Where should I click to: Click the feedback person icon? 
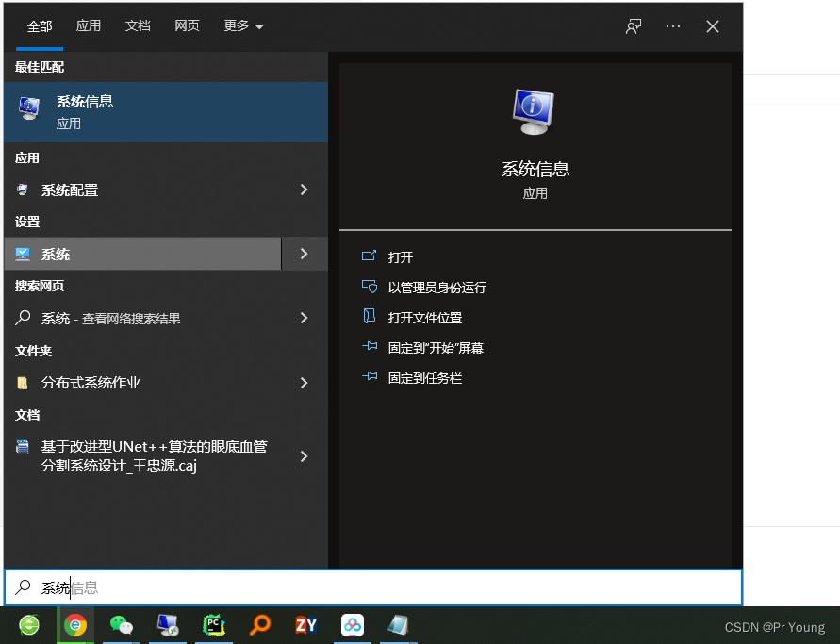tap(634, 26)
